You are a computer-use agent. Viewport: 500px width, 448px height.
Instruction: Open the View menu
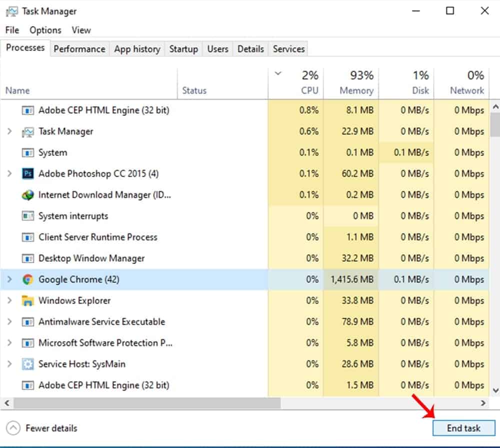(81, 30)
